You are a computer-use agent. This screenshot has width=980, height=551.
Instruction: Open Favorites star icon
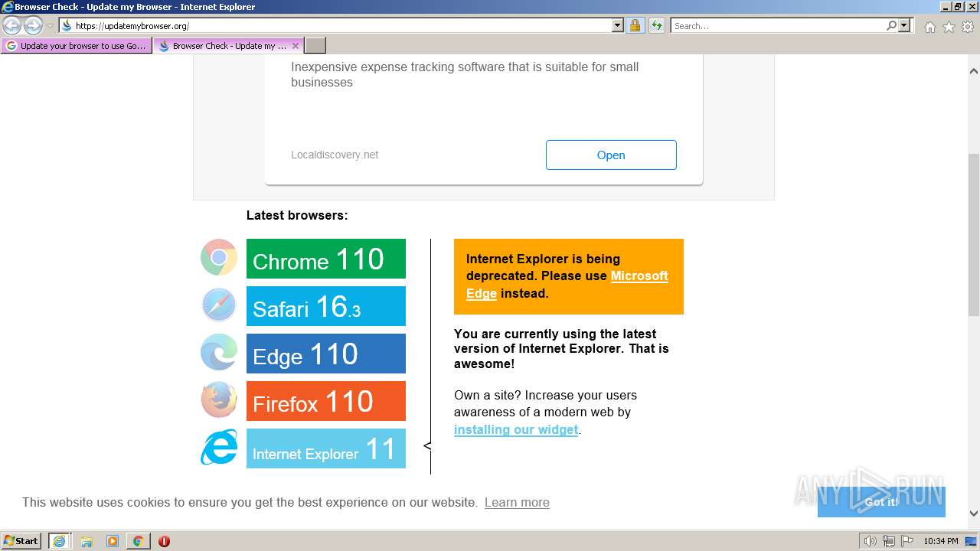click(x=949, y=27)
